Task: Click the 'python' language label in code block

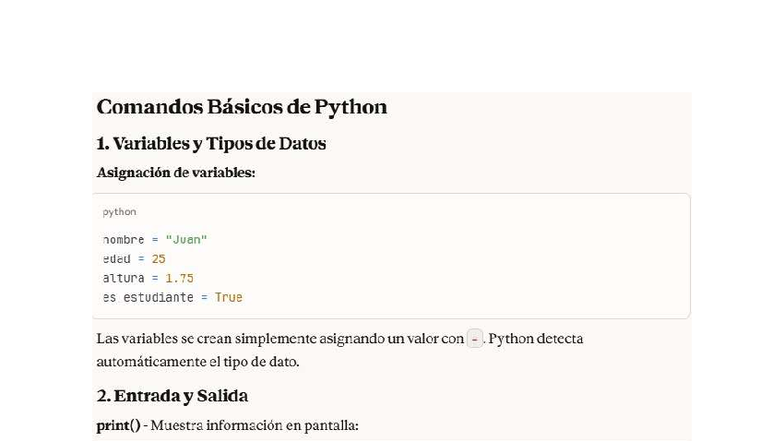Action: tap(120, 212)
